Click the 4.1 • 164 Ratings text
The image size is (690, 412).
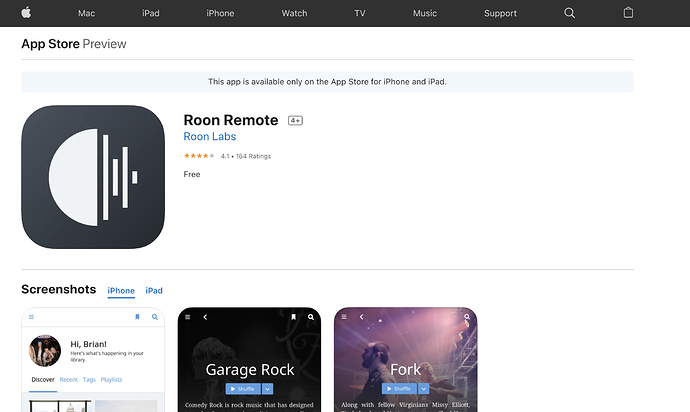coord(246,156)
